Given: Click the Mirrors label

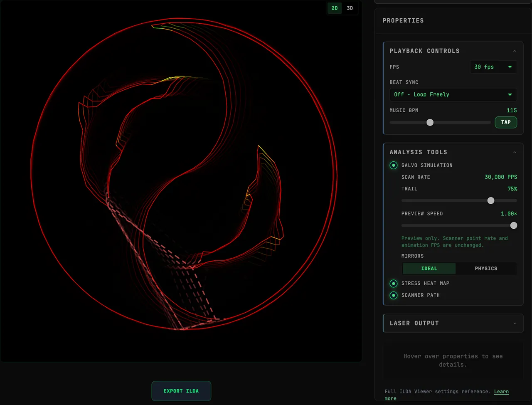Looking at the screenshot, I should (412, 256).
